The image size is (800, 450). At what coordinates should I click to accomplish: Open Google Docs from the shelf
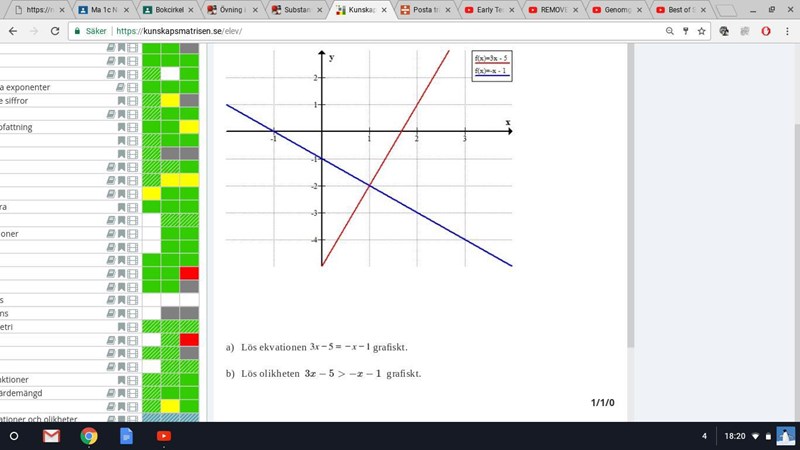pyautogui.click(x=126, y=436)
